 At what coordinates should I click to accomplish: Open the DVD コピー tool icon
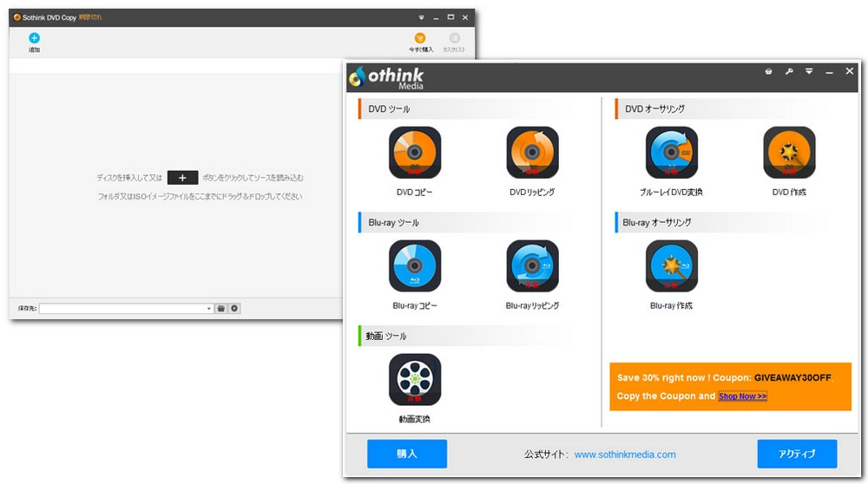[x=415, y=153]
